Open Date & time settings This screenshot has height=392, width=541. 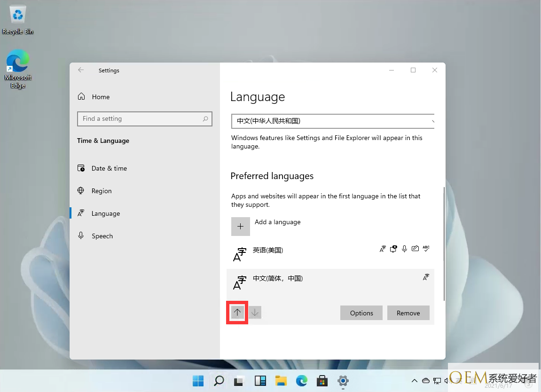[x=109, y=168]
